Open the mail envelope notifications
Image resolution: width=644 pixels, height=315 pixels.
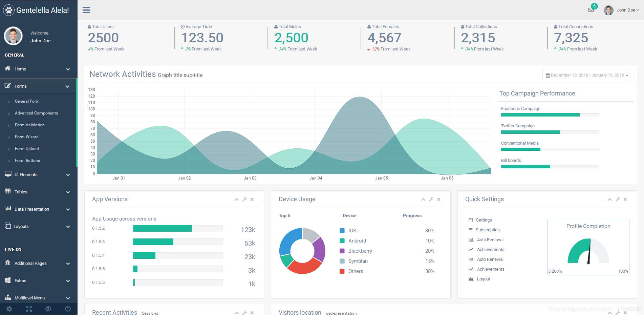coord(591,10)
